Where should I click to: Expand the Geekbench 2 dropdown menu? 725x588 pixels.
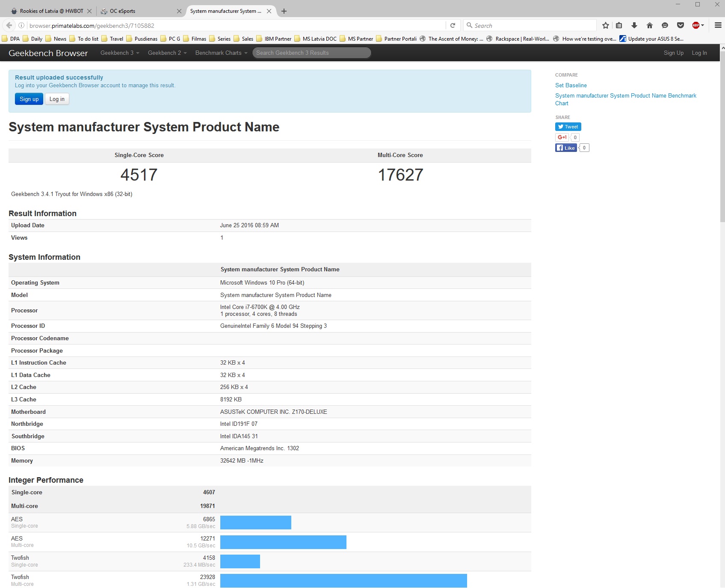tap(167, 53)
